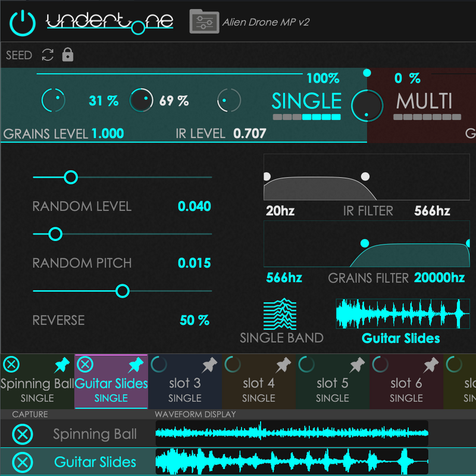Click the IR LEVEL 0.707 value

[x=249, y=133]
